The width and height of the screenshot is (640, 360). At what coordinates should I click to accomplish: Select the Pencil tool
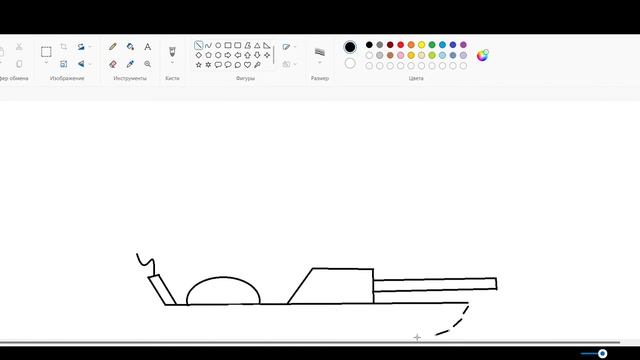pyautogui.click(x=113, y=47)
